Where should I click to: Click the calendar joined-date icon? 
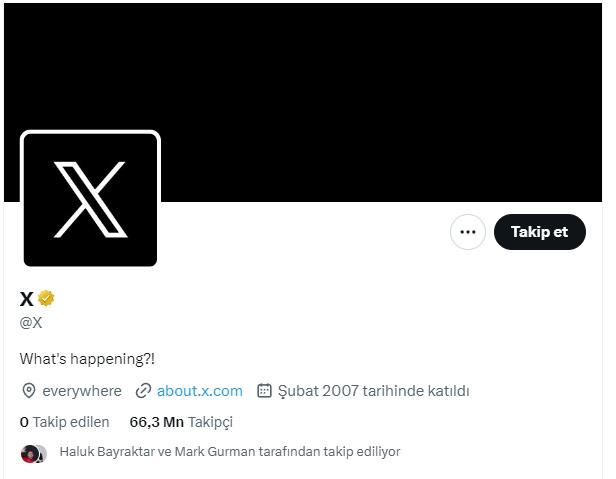pos(264,391)
